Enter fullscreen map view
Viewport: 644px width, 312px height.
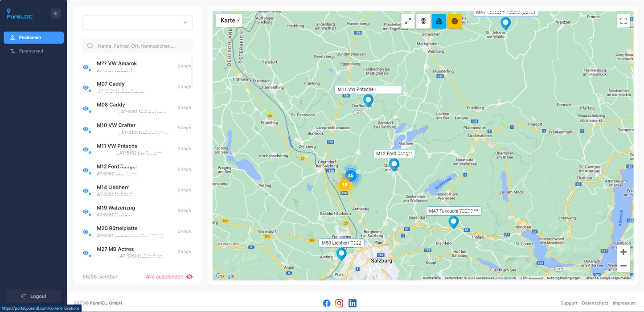[x=623, y=21]
